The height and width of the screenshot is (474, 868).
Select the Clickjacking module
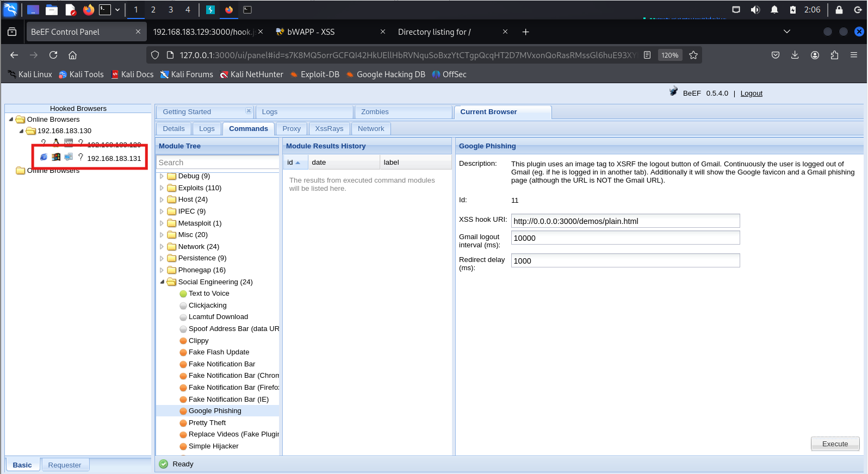tap(208, 305)
